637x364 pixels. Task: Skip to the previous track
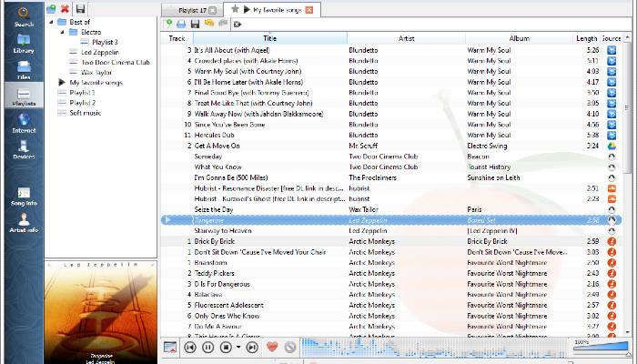189,348
